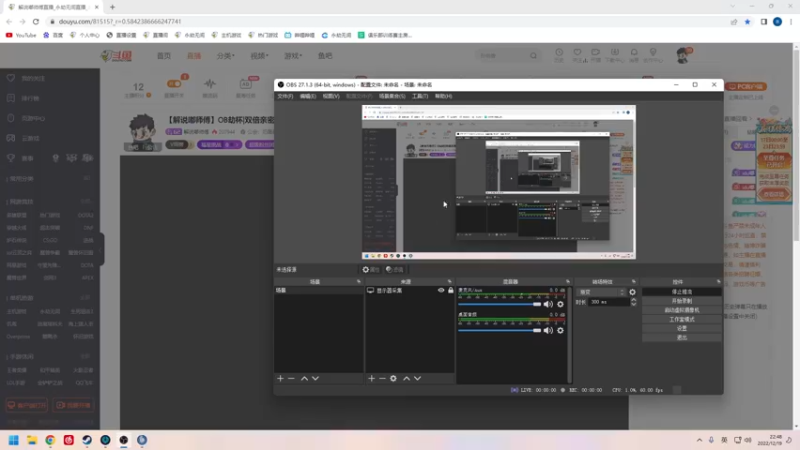Expand the 分类 dropdown in Douyu navigation
This screenshot has height=450, width=800.
click(225, 56)
